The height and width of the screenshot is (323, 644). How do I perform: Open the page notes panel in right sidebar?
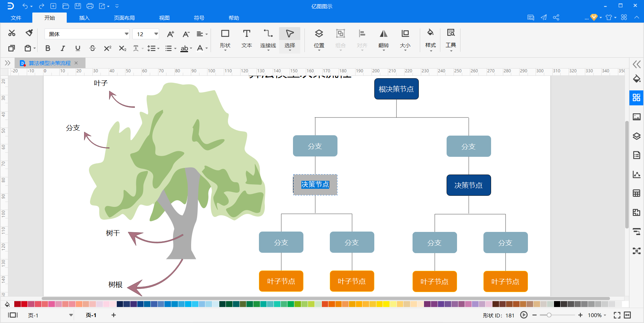(636, 155)
